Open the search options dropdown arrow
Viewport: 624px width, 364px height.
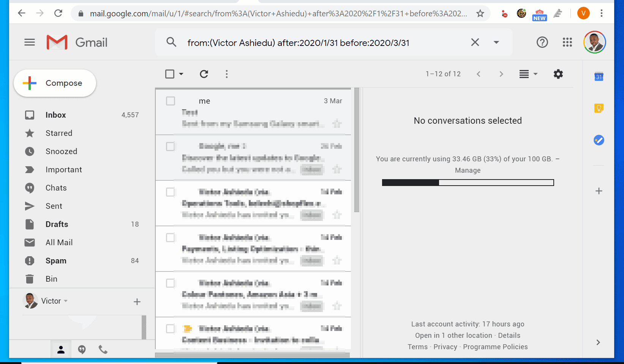click(x=496, y=42)
